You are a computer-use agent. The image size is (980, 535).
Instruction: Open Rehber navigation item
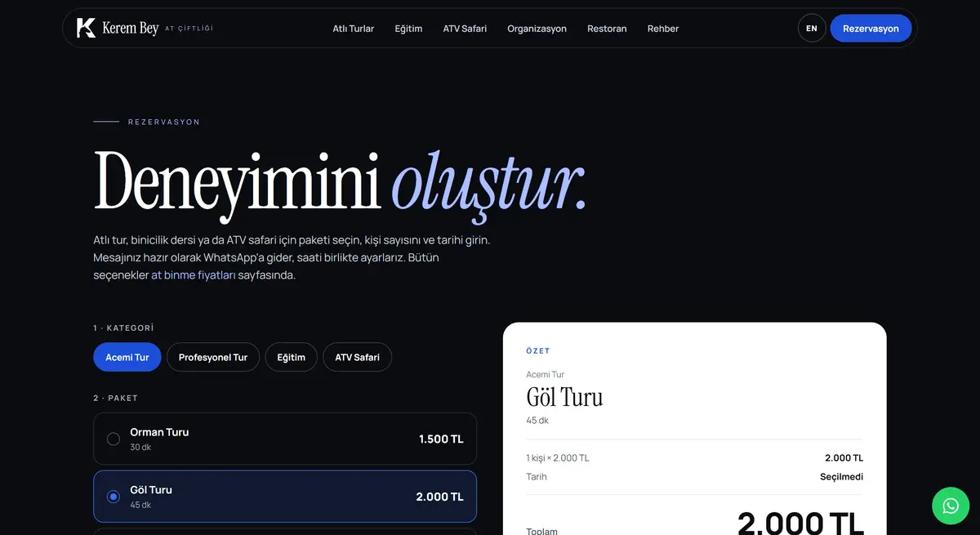[x=663, y=29]
